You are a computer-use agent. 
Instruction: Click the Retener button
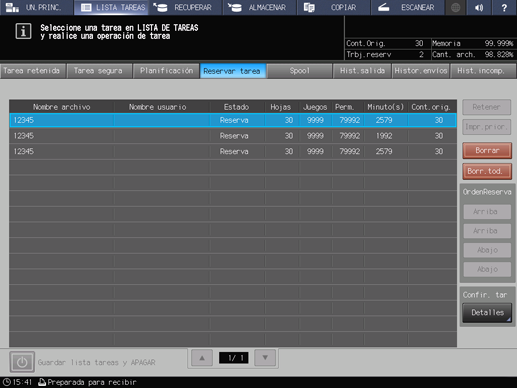487,107
